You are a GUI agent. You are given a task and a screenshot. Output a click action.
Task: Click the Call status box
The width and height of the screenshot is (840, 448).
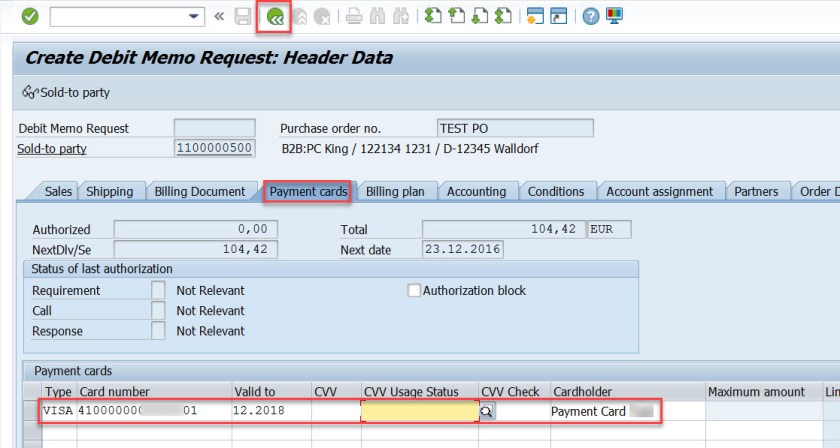158,310
